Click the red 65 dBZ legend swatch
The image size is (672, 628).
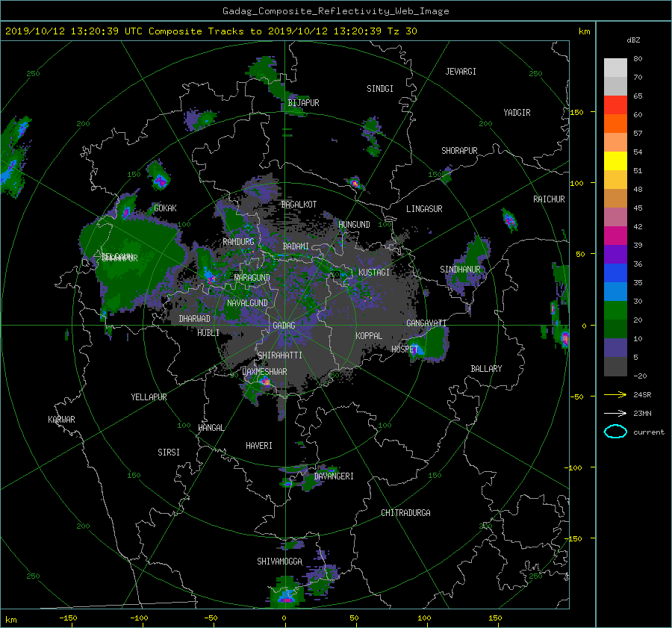(615, 105)
